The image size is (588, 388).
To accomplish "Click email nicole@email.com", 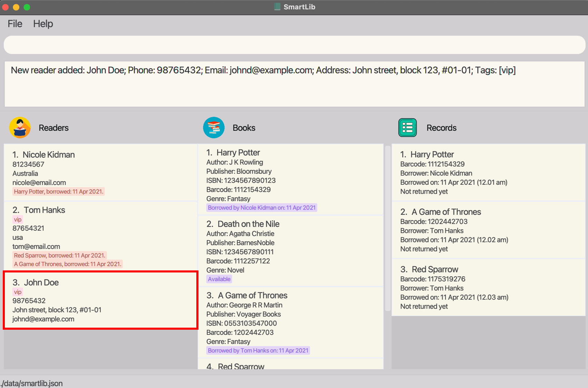I will pos(39,182).
